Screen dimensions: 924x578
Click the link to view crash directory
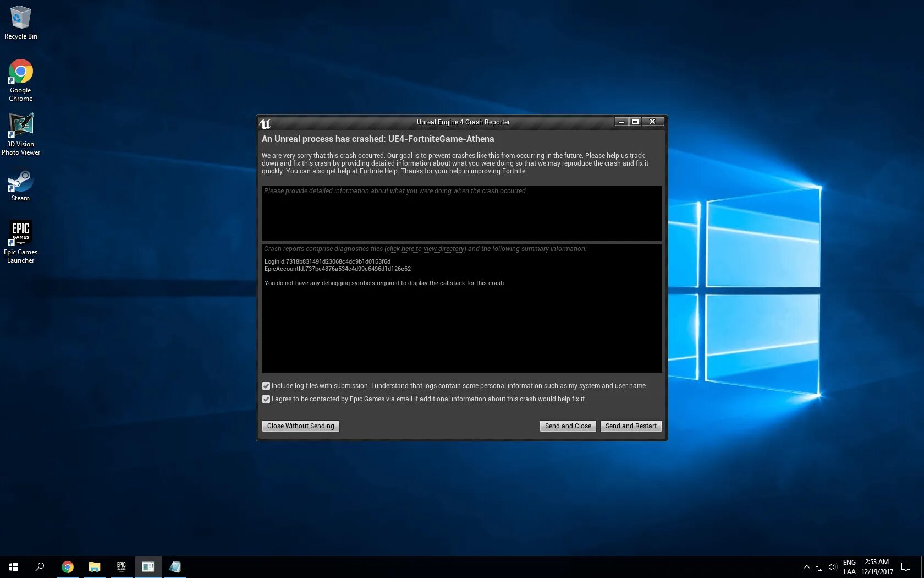426,249
